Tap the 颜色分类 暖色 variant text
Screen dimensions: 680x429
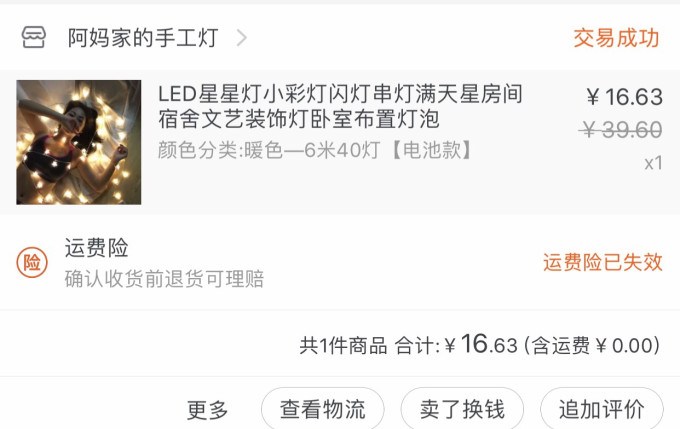click(x=314, y=151)
